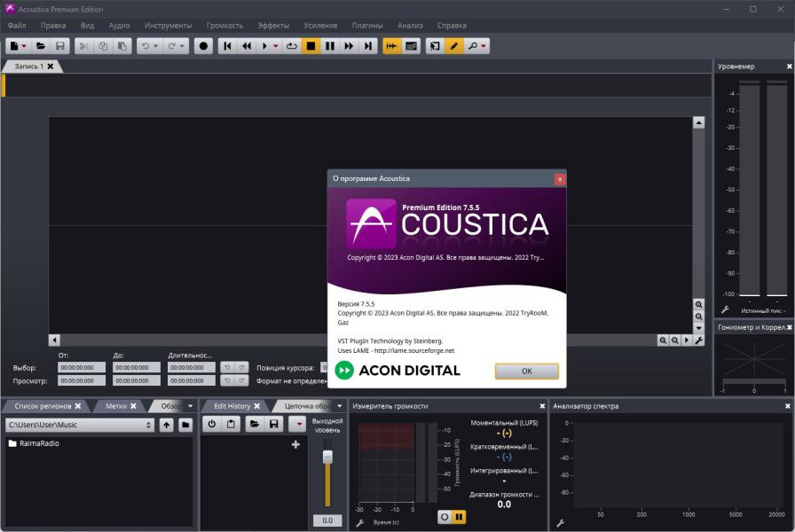
Task: Cut selection using the scissors icon
Action: (83, 46)
